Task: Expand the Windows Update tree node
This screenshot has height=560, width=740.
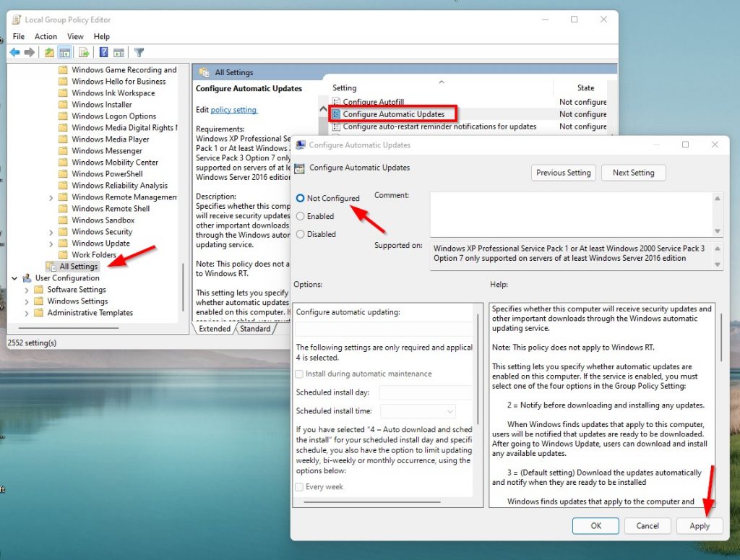Action: [51, 244]
